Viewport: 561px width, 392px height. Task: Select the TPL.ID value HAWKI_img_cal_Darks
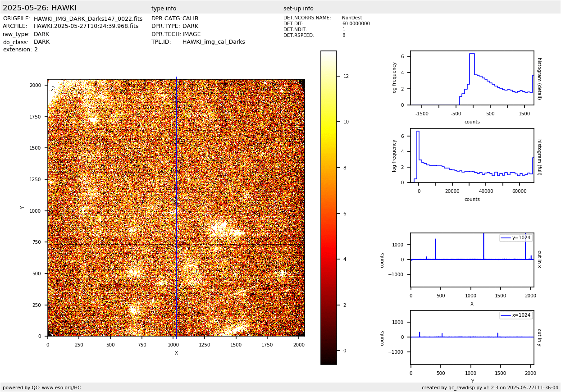point(214,42)
